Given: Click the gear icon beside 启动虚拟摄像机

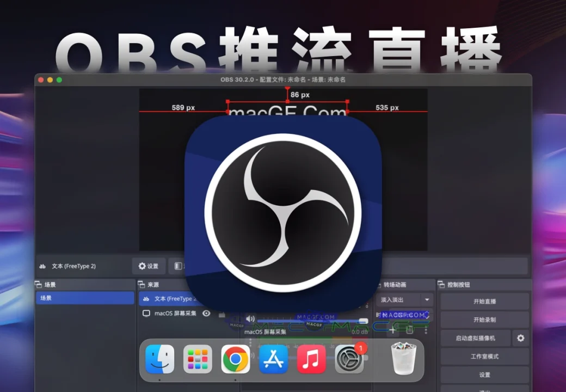Looking at the screenshot, I should pos(520,338).
